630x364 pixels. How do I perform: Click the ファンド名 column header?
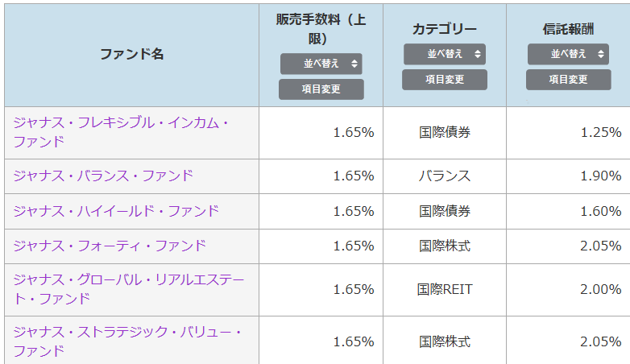(132, 54)
